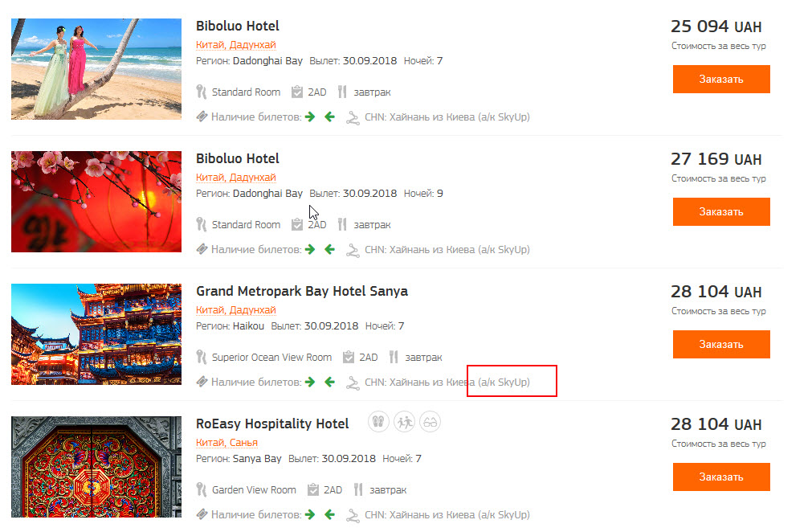Open Китай, Дадунхай link under Grand Metropark
This screenshot has height=532, width=812.
tap(235, 310)
